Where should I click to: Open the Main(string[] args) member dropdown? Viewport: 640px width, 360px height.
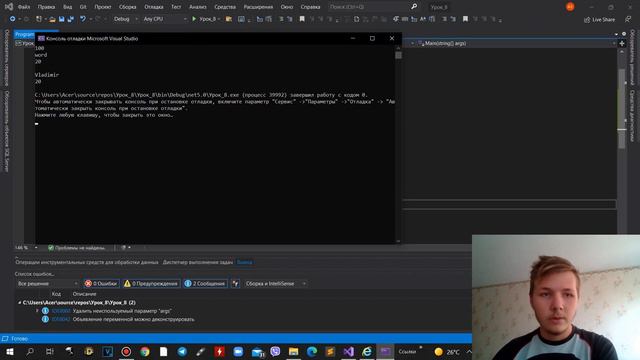(x=516, y=43)
